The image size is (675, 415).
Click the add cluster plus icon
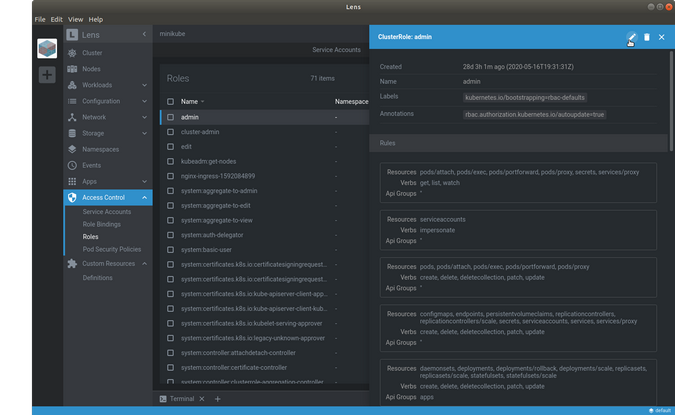[x=47, y=75]
